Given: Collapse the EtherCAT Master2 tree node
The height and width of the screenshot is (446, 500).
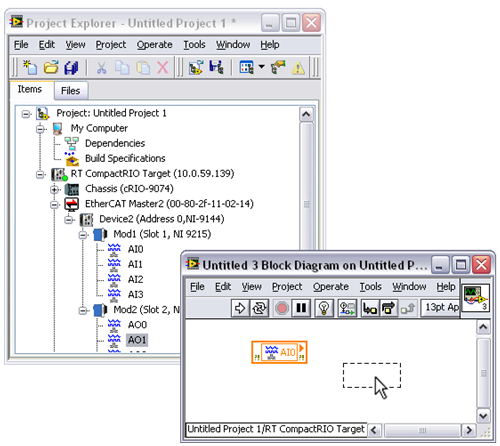Looking at the screenshot, I should pyautogui.click(x=54, y=204).
